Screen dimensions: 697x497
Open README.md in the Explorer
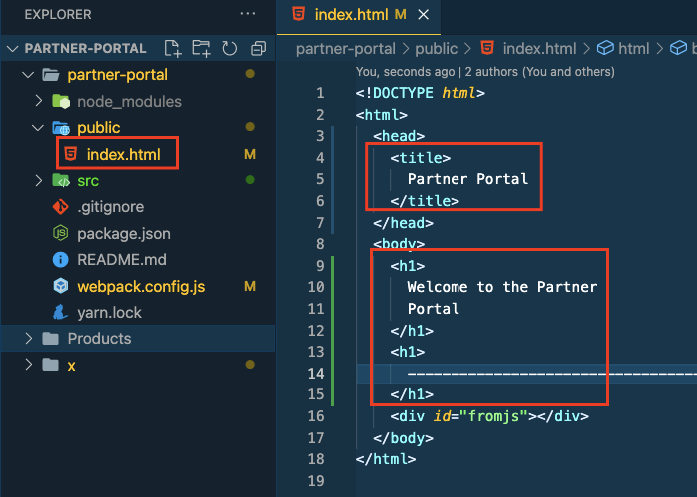(x=122, y=260)
